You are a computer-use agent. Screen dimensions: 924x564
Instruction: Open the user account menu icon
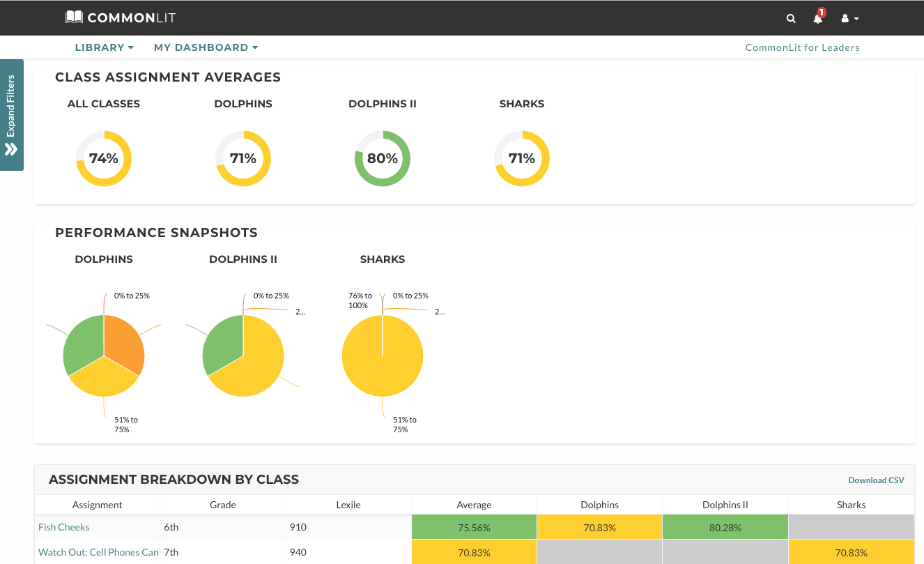click(849, 19)
